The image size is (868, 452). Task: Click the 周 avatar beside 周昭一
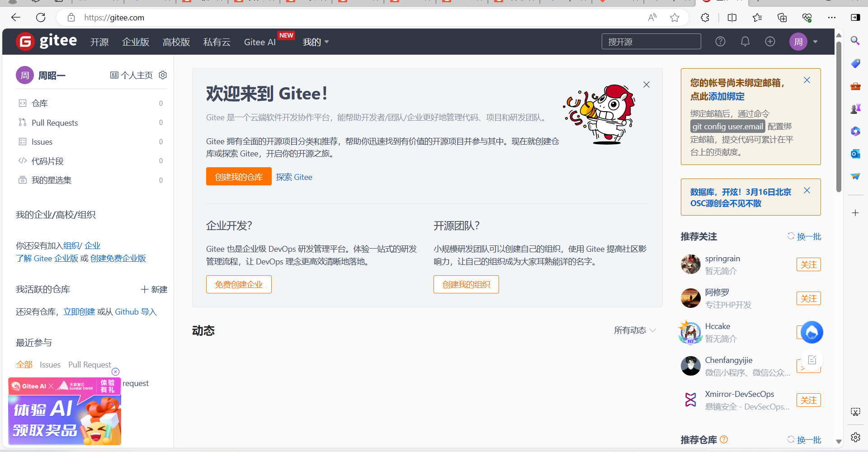[x=25, y=75]
